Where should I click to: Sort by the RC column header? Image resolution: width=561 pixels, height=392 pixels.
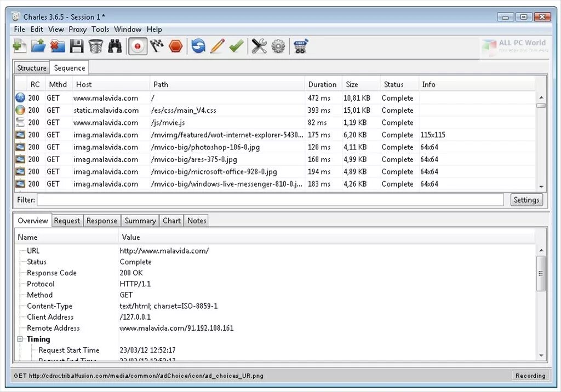pos(35,85)
